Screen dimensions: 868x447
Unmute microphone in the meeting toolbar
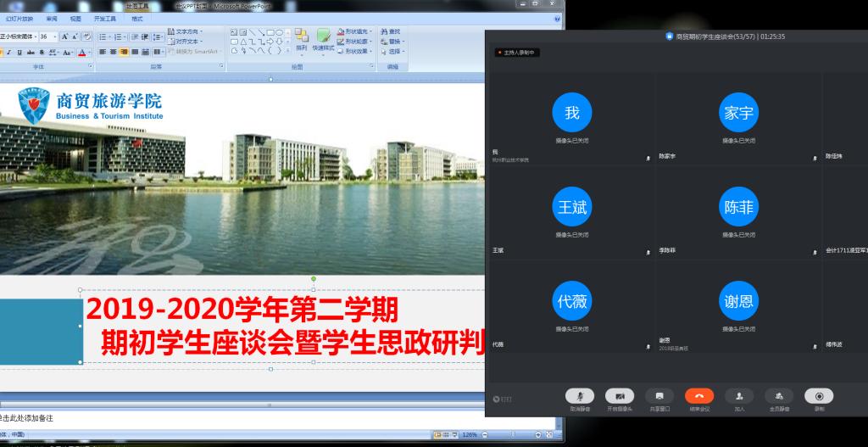[580, 396]
